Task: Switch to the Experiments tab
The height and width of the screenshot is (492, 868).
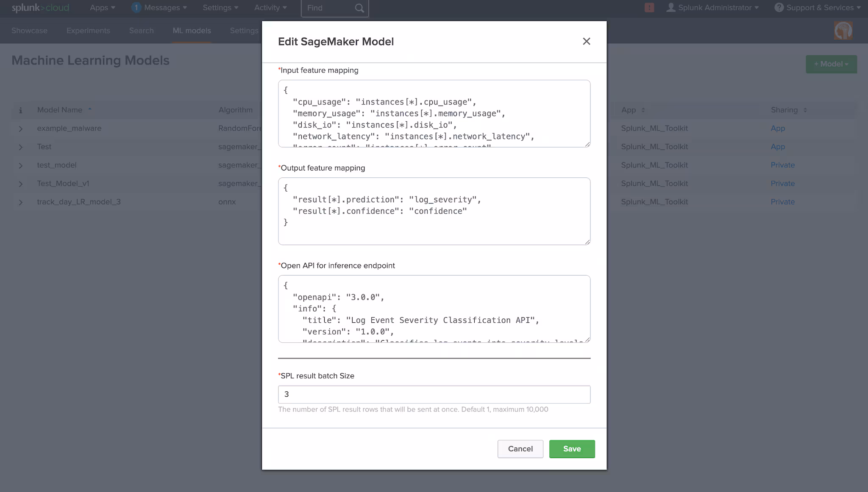Action: (x=88, y=31)
